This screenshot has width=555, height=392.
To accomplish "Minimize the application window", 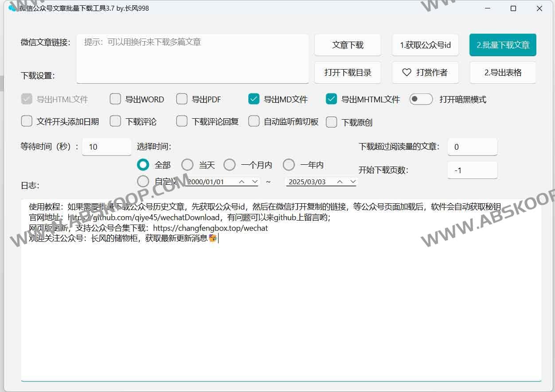I will [487, 8].
